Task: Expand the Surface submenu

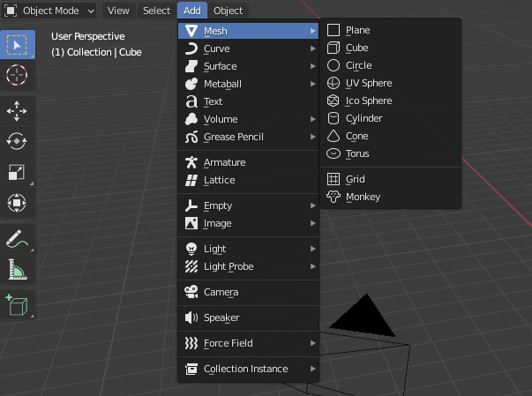Action: [x=249, y=66]
